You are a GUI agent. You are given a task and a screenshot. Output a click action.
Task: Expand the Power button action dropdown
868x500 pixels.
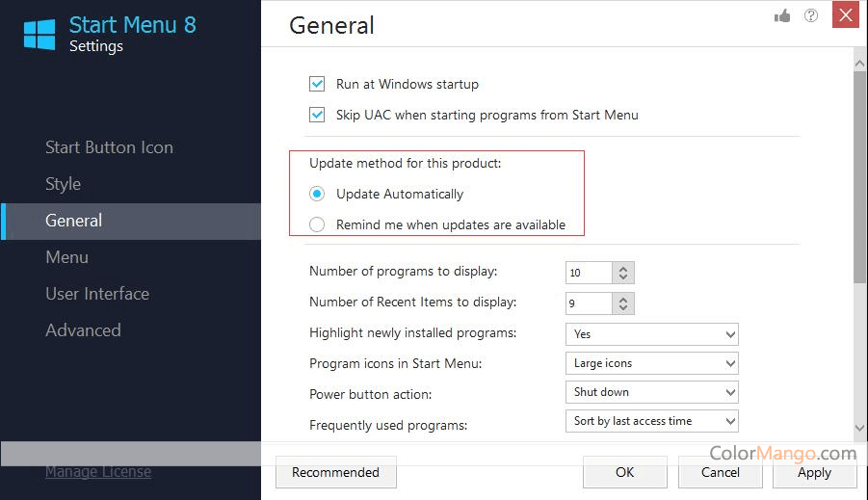click(x=650, y=392)
